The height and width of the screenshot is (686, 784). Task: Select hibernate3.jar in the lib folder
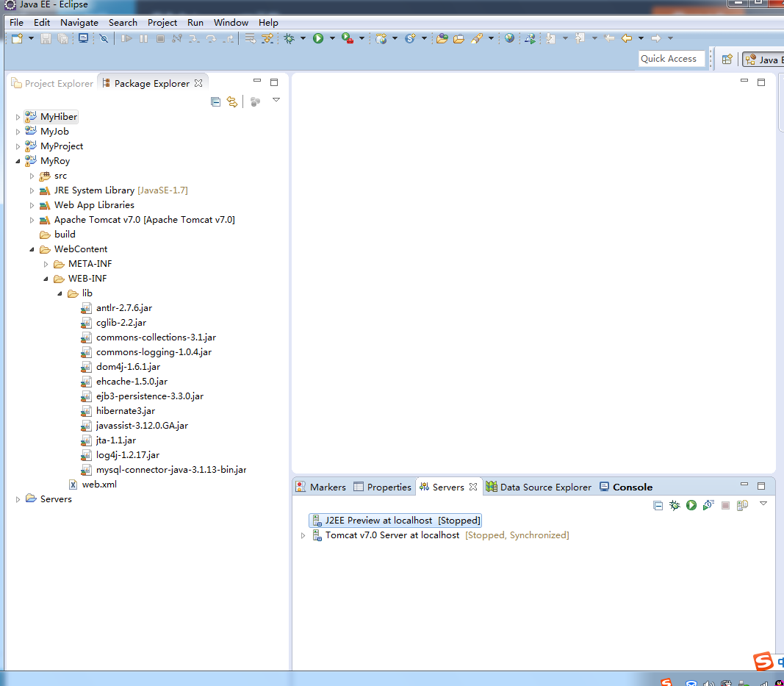118,411
